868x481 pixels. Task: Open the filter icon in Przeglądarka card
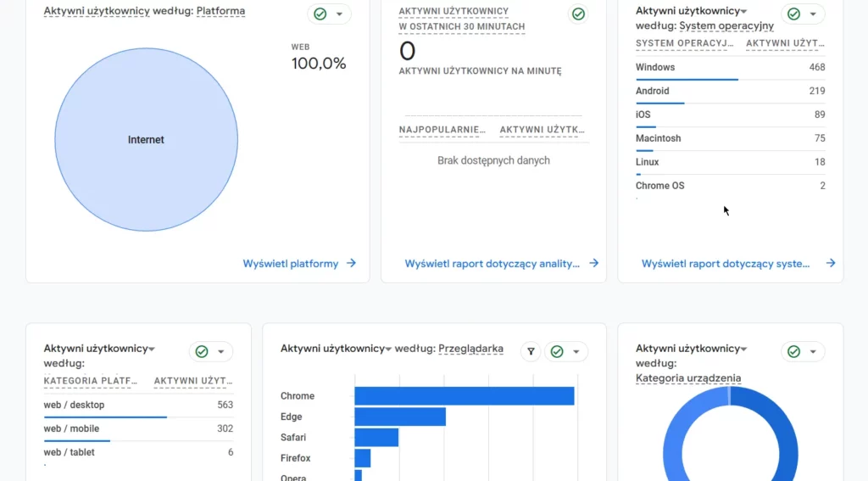click(x=531, y=351)
